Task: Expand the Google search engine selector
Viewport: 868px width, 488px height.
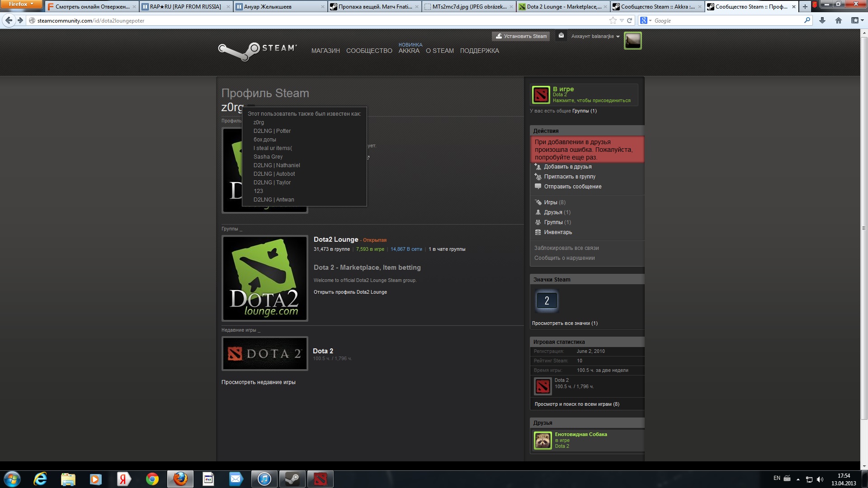Action: 645,20
